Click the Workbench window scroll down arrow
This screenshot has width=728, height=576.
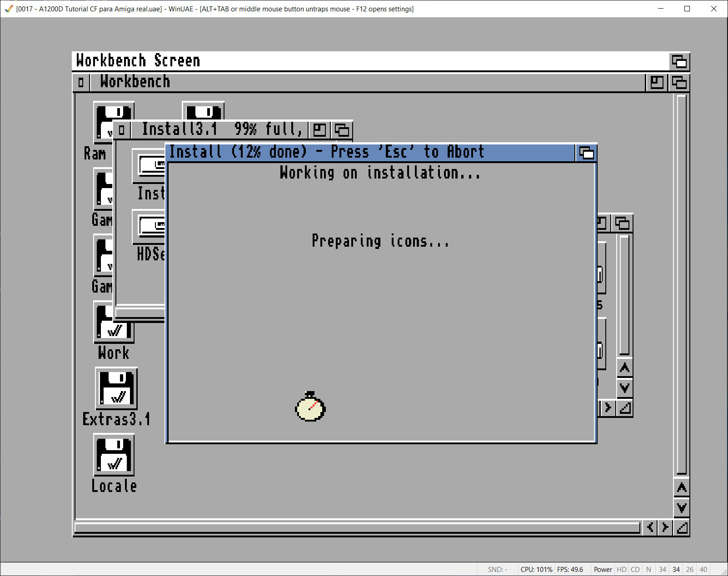pyautogui.click(x=682, y=508)
